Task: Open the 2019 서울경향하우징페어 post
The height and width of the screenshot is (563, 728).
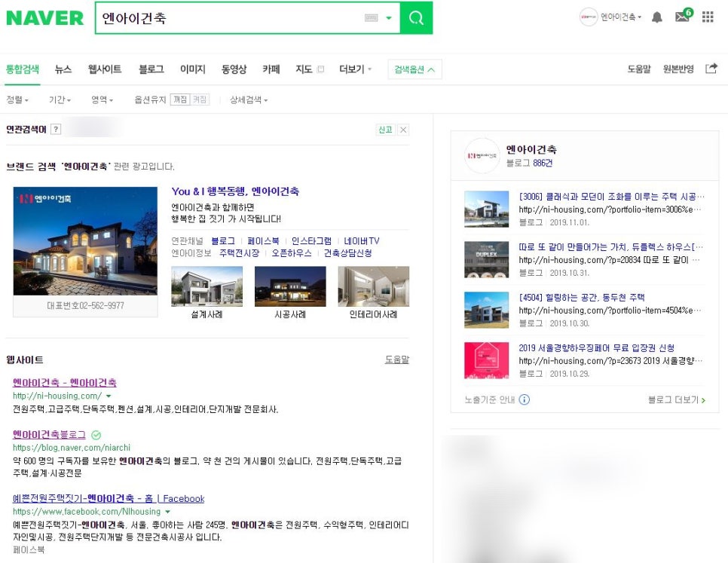Action: click(x=597, y=347)
